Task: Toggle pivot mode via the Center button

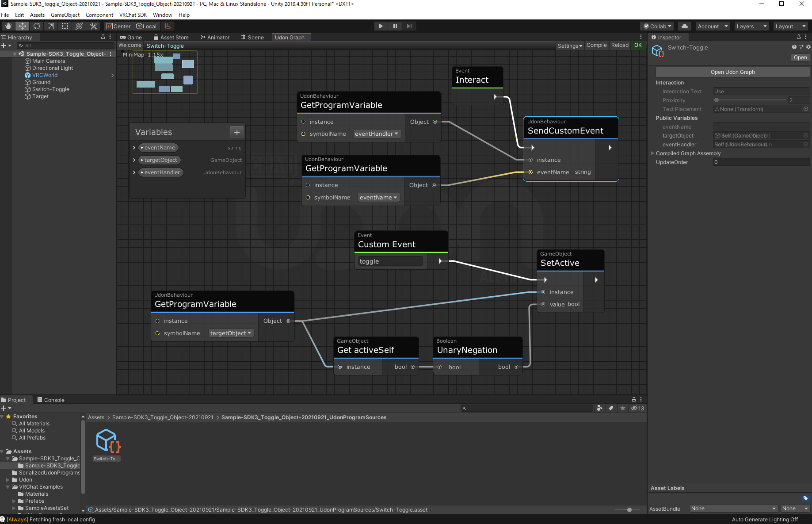Action: click(118, 26)
